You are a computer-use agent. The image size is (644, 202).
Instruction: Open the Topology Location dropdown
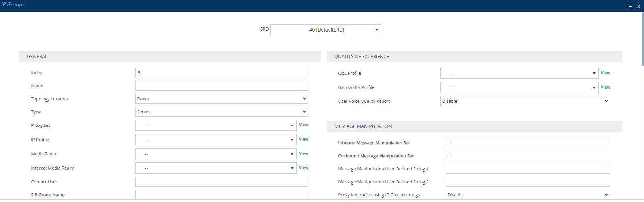point(221,99)
